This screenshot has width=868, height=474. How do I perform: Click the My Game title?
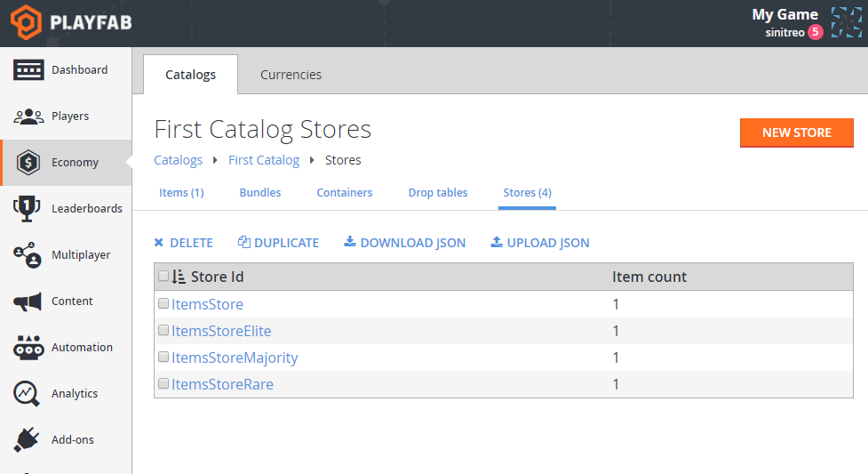pyautogui.click(x=785, y=14)
